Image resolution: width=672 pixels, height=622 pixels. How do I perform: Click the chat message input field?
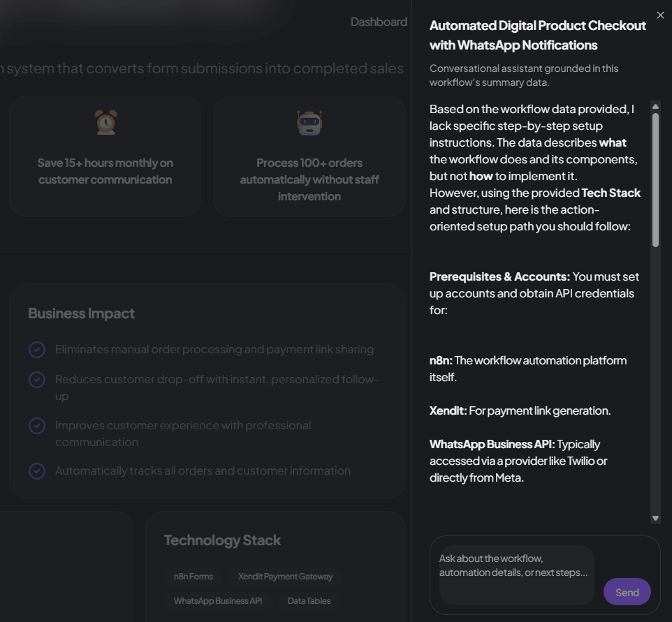[x=515, y=574]
